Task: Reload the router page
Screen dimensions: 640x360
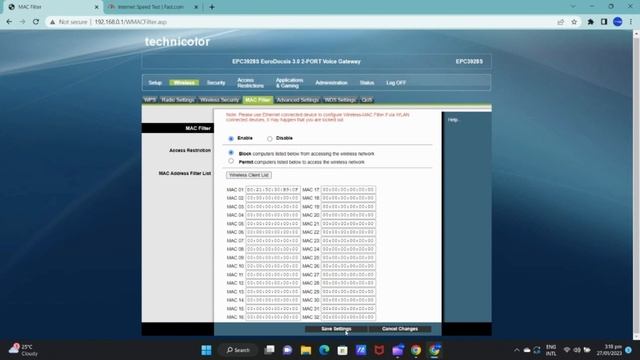Action: [36, 22]
